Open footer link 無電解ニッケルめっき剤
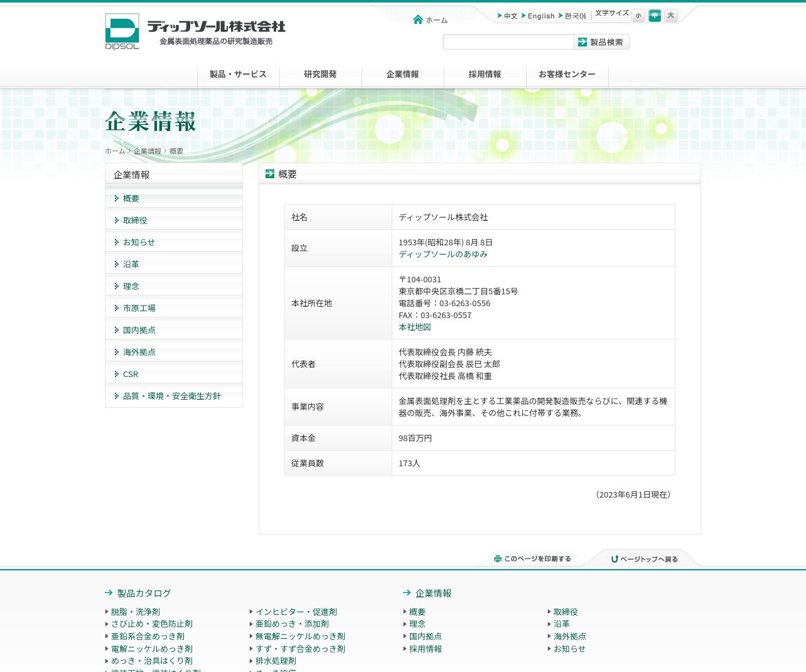The width and height of the screenshot is (806, 672). click(300, 636)
